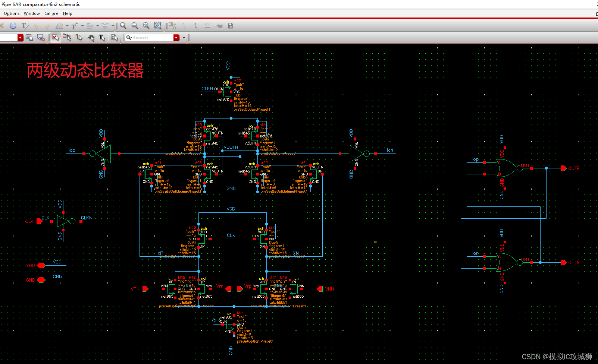Toggle the property selection filter icon
Viewport: 598px width, 364px height.
(115, 38)
